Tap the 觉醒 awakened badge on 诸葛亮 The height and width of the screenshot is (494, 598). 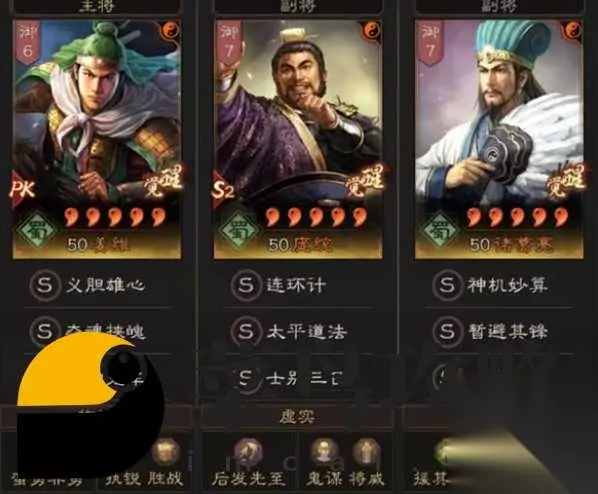point(565,181)
